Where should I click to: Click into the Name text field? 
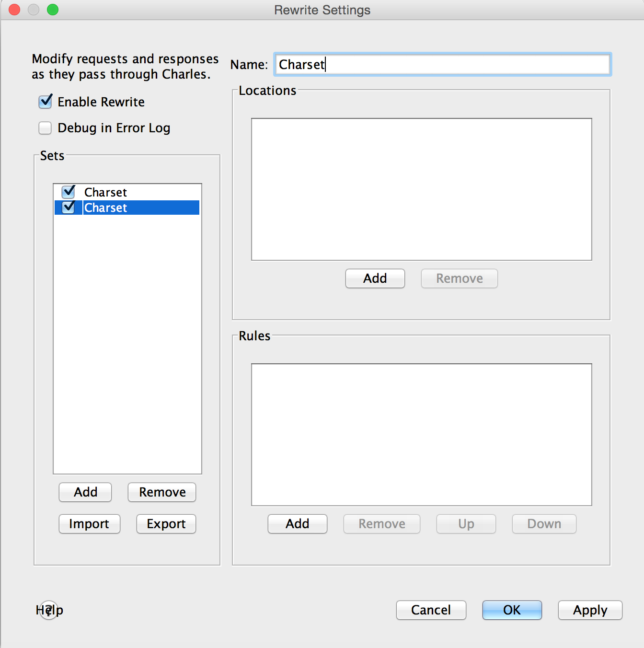point(442,64)
